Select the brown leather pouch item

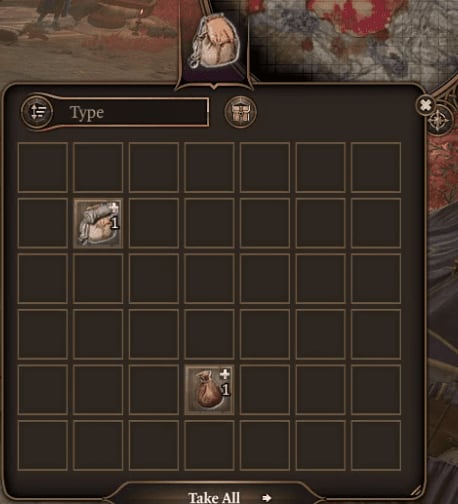(209, 390)
